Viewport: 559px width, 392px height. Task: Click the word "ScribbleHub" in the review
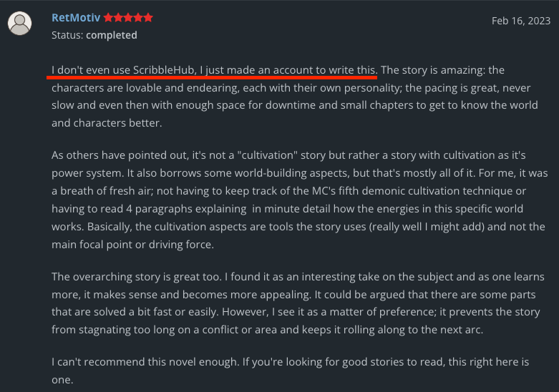(162, 70)
